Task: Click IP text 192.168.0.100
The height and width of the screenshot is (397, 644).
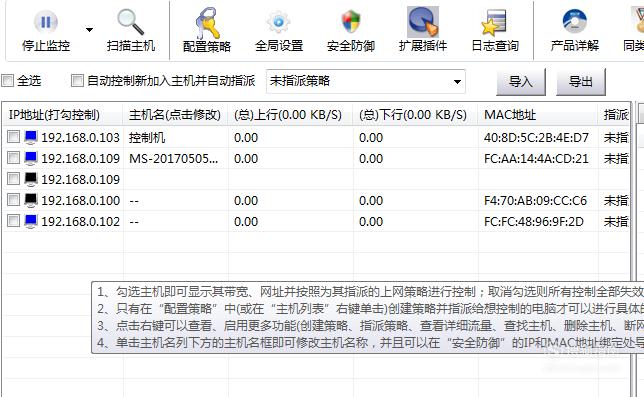Action: [80, 200]
